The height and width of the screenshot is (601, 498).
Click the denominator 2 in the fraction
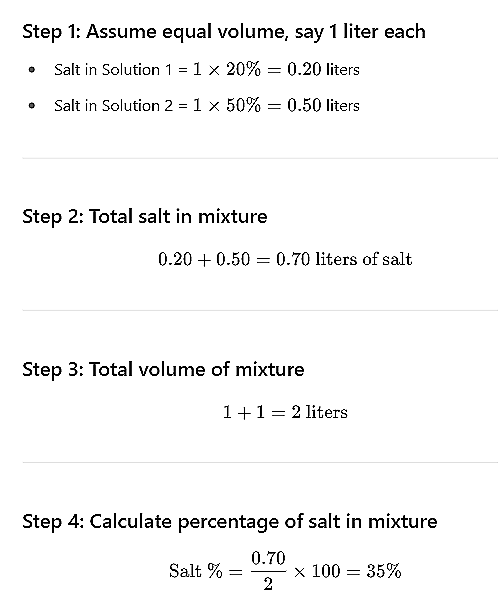click(268, 584)
